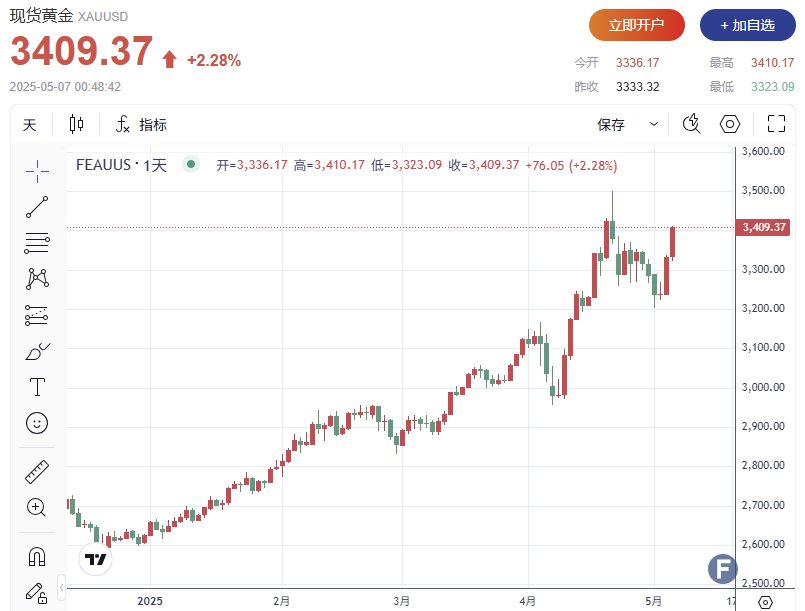Open the 指标 indicators menu
Viewport: 805px width, 611px height.
141,125
